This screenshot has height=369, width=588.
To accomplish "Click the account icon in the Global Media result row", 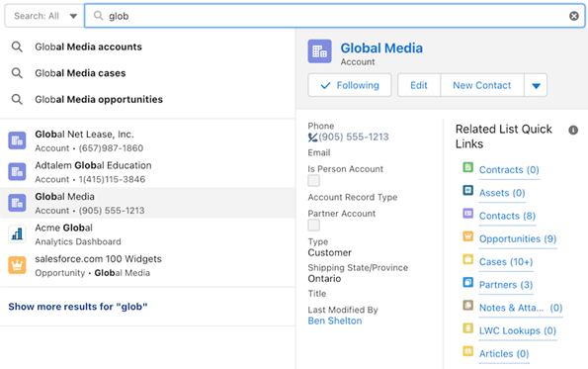I will 17,203.
